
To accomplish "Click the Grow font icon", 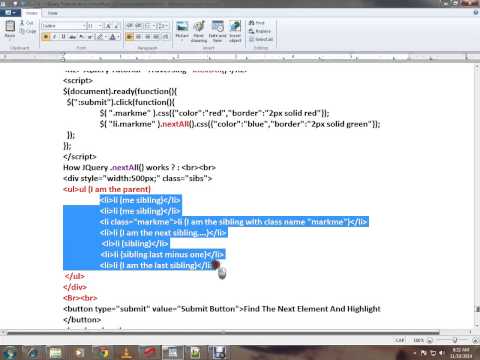I will [x=108, y=26].
